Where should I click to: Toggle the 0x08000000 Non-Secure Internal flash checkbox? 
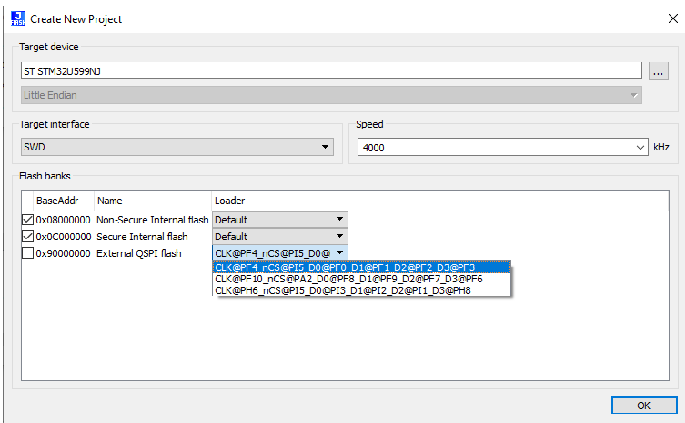(28, 219)
